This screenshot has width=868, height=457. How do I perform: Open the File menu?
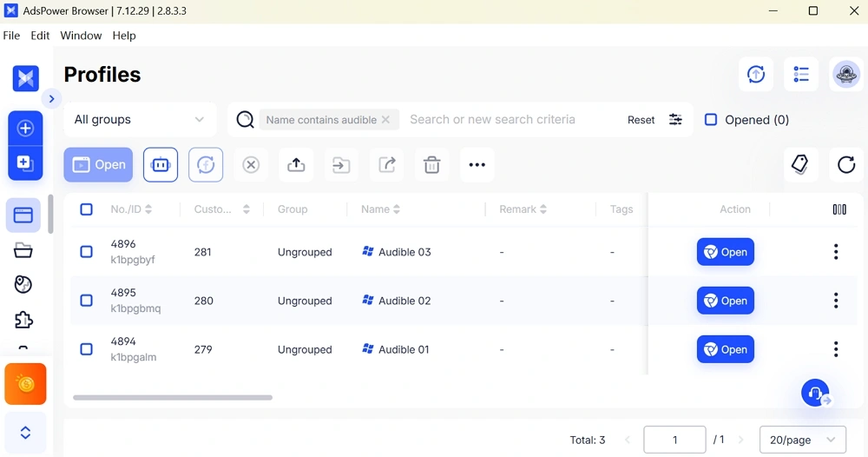(12, 36)
